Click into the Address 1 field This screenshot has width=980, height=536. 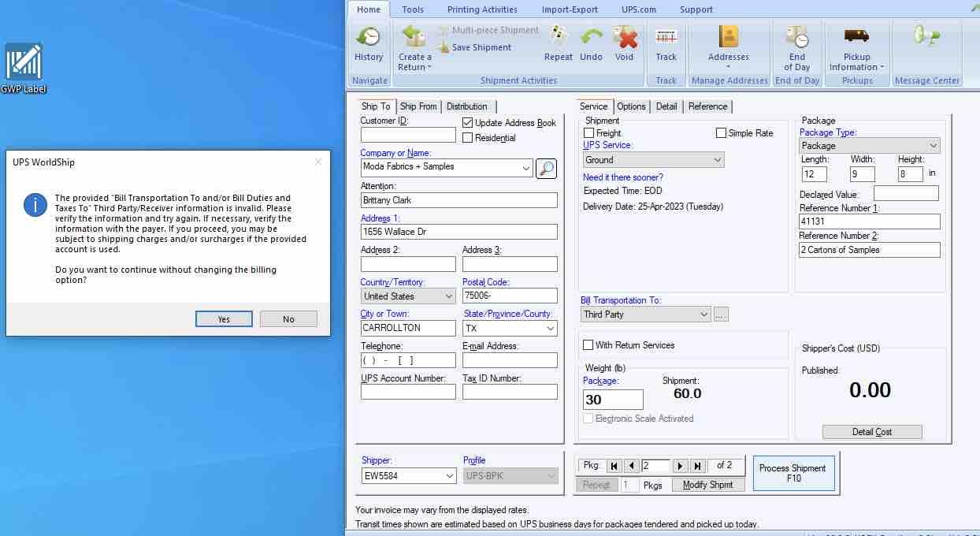point(458,232)
